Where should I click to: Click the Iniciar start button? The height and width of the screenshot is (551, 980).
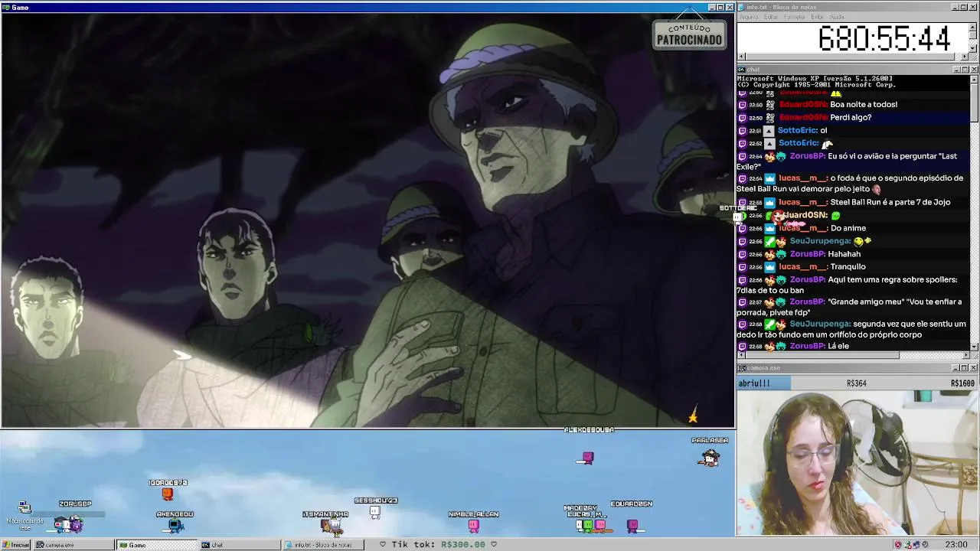tap(15, 545)
